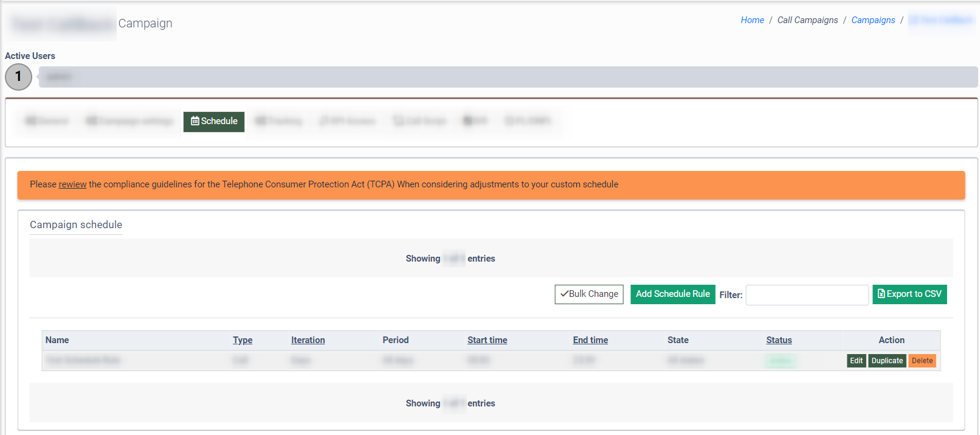Click Export to CSV file icon button

[909, 294]
